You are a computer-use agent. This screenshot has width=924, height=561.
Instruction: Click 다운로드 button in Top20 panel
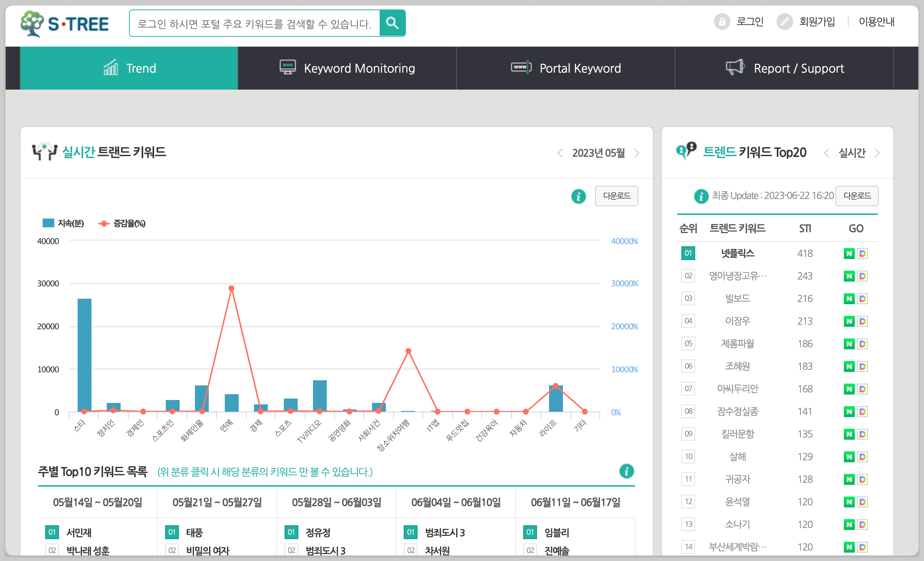[857, 196]
